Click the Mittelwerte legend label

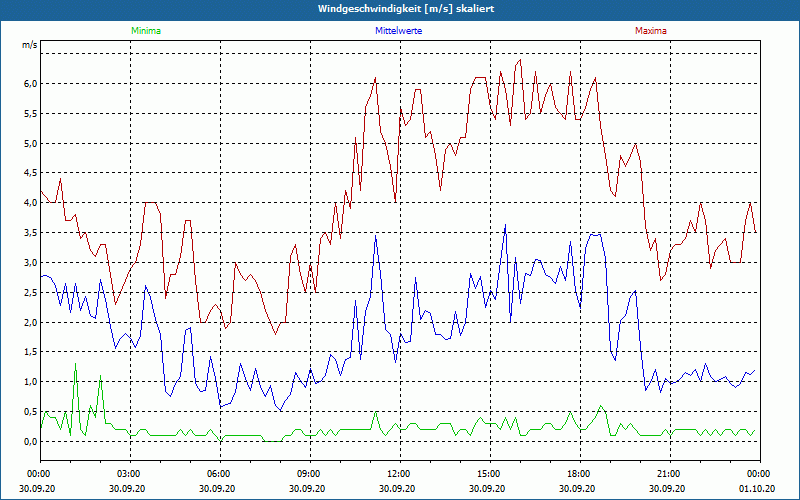[x=398, y=31]
